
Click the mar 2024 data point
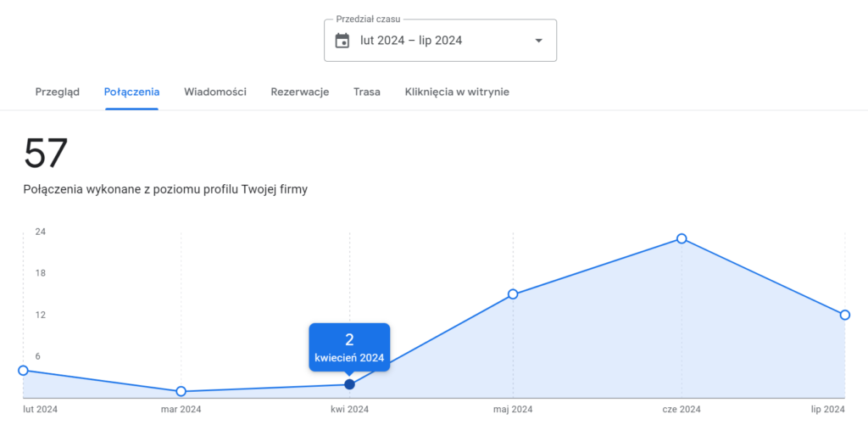click(x=181, y=391)
